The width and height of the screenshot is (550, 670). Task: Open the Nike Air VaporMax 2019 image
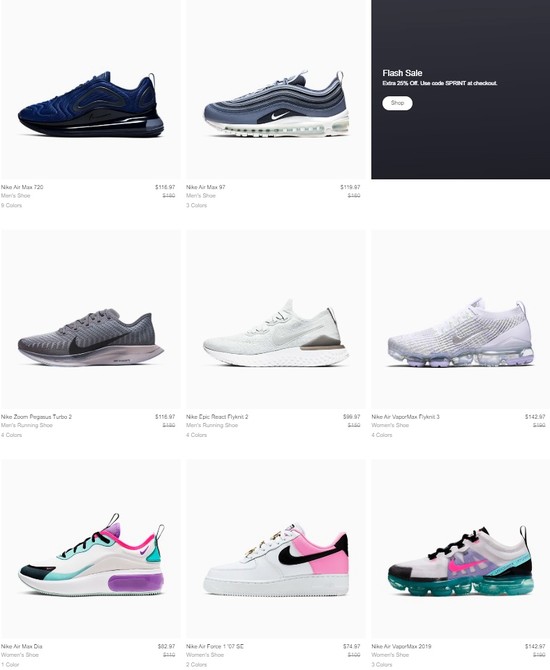point(460,549)
